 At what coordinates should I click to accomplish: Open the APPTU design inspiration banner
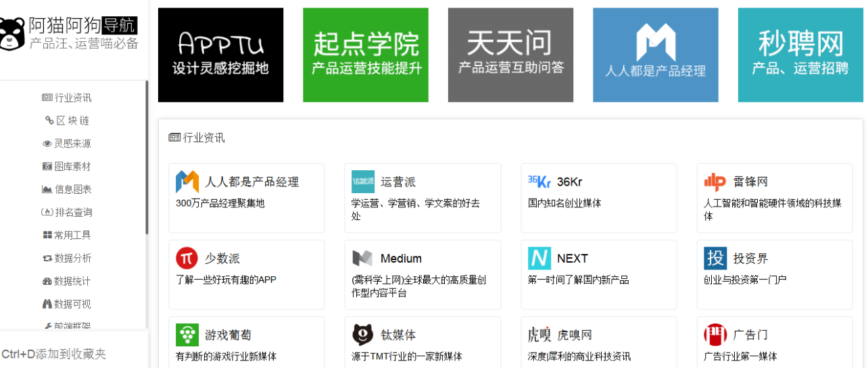point(220,55)
